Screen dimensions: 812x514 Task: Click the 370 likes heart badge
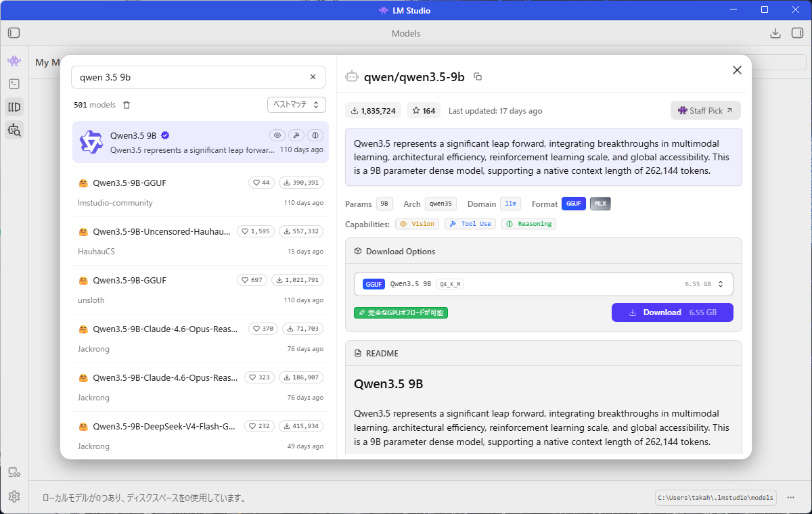point(263,329)
